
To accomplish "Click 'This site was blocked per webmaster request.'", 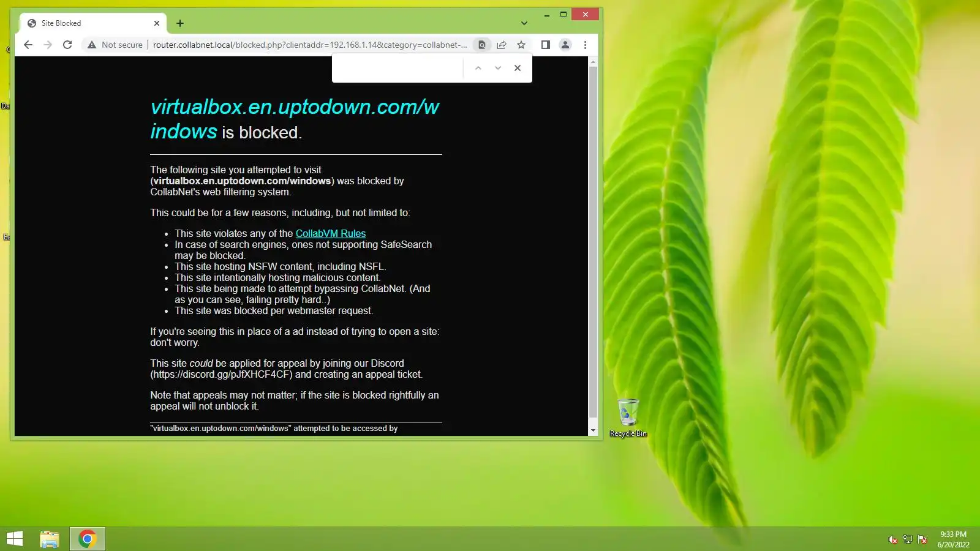I will tap(274, 311).
